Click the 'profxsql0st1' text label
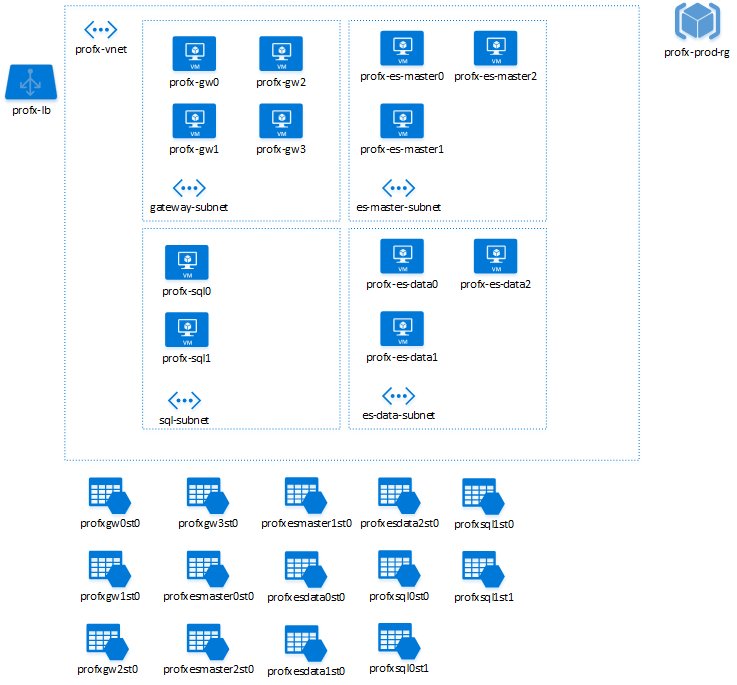Image resolution: width=737 pixels, height=685 pixels. 399,669
